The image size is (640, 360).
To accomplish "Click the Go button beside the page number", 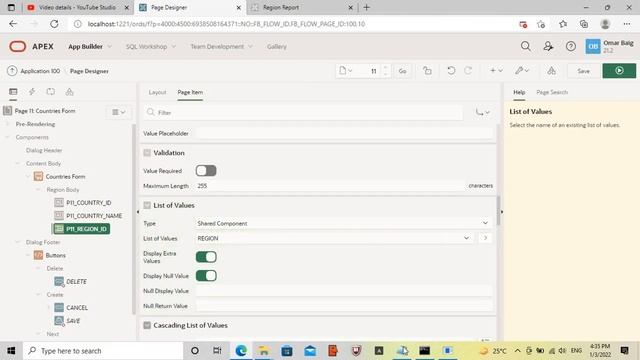I will (x=402, y=71).
